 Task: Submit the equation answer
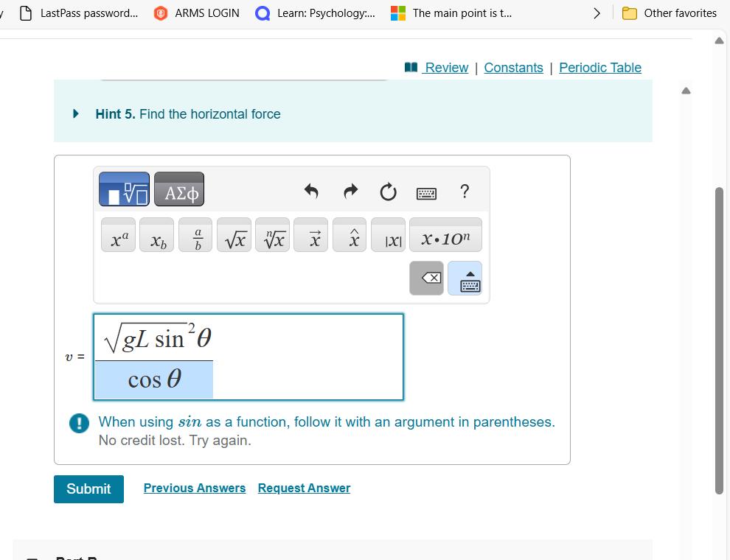click(x=88, y=489)
